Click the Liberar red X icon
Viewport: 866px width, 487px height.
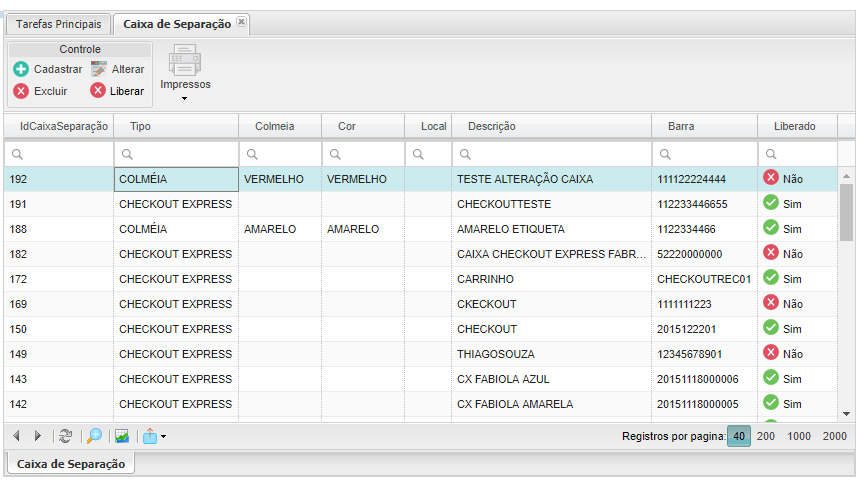pos(98,91)
